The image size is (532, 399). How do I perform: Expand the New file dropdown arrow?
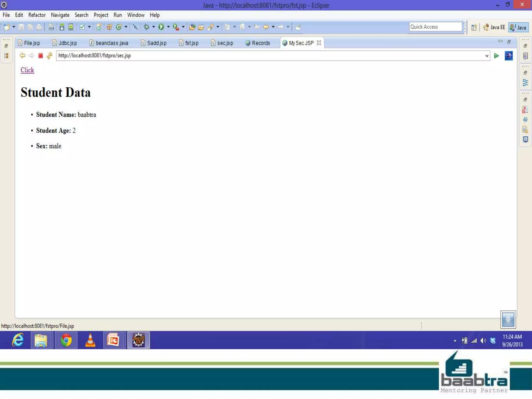(14, 27)
